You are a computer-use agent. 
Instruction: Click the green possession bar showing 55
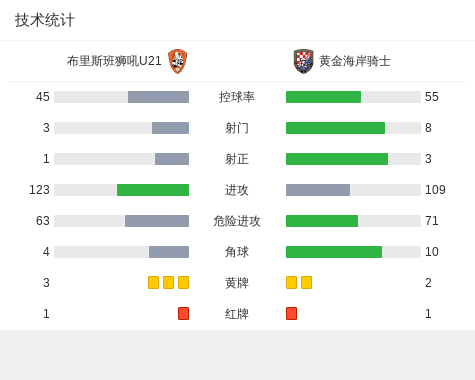pos(323,97)
